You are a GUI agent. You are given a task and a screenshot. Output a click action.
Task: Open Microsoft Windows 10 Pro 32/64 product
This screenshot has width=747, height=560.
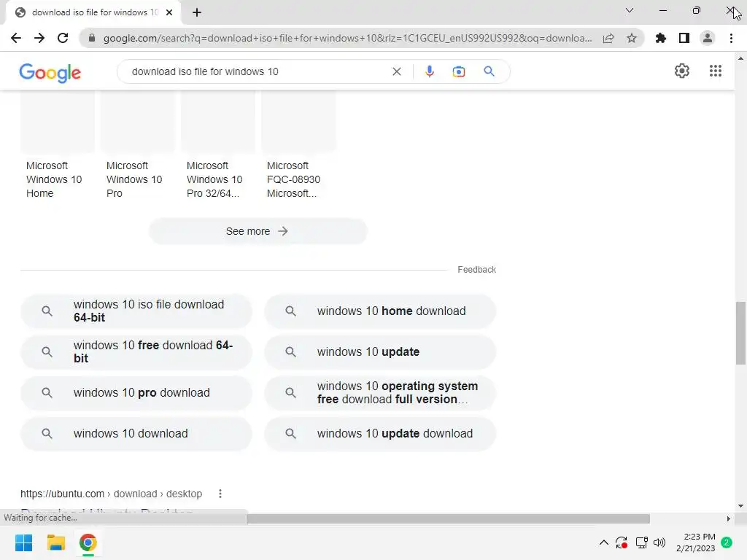coord(217,145)
